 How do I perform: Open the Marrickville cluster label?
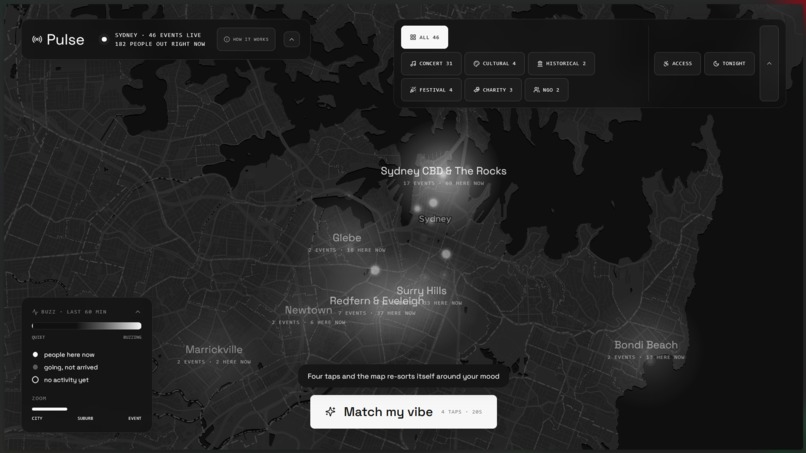pyautogui.click(x=214, y=350)
